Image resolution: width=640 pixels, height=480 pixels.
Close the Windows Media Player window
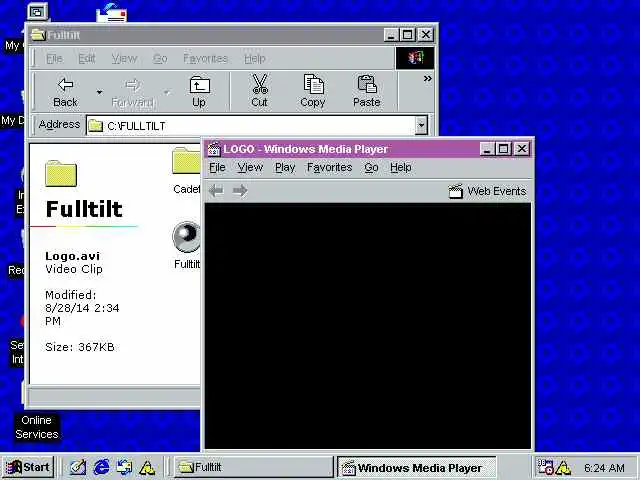pos(522,149)
